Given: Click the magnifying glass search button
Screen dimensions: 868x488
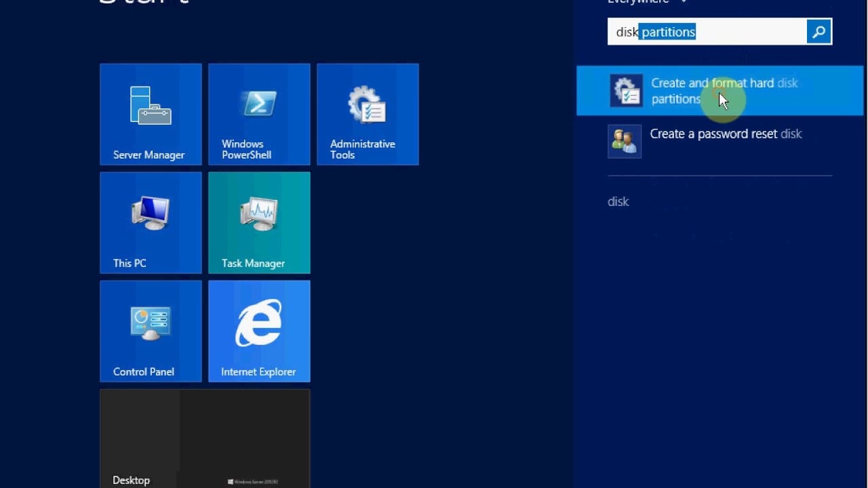Looking at the screenshot, I should pos(818,31).
